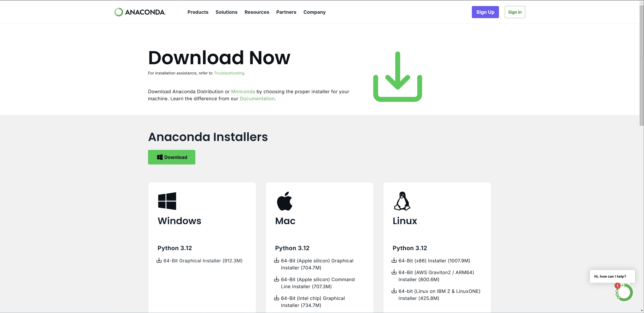This screenshot has width=644, height=313.
Task: Expand the Resources navigation menu
Action: [257, 12]
